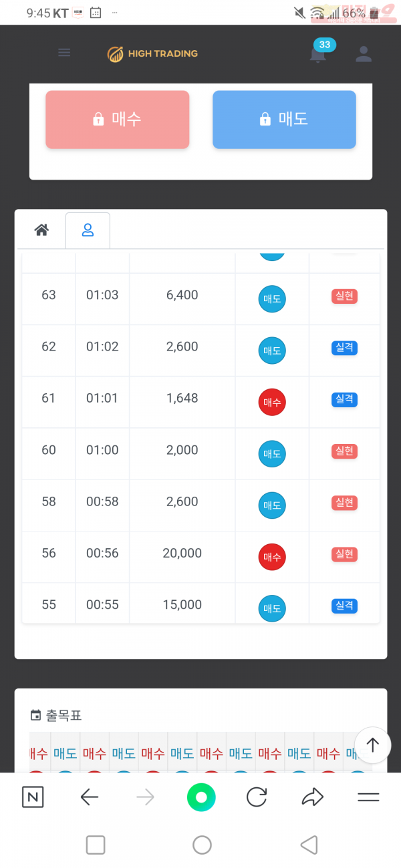Open the Naver N home icon
This screenshot has width=401, height=868.
pyautogui.click(x=33, y=797)
